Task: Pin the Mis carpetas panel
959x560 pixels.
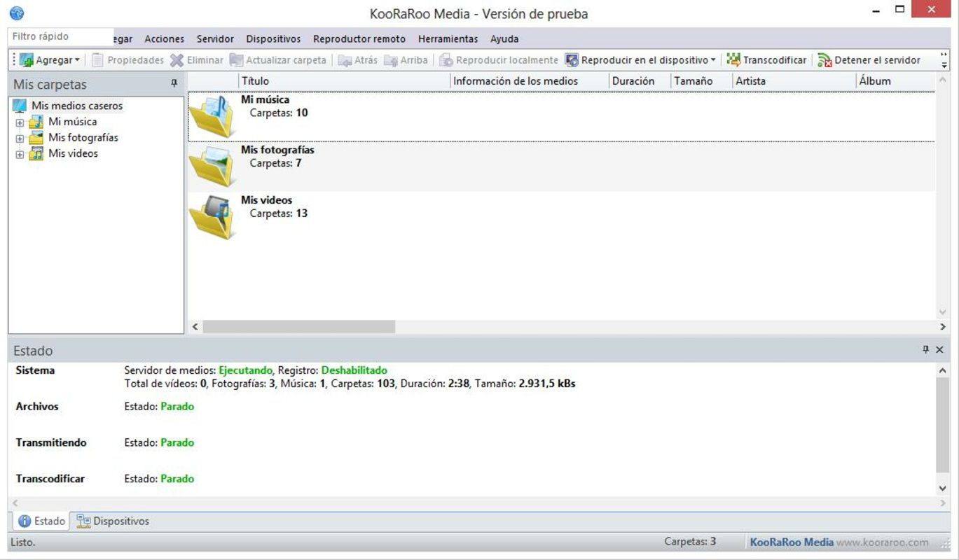Action: 174,84
